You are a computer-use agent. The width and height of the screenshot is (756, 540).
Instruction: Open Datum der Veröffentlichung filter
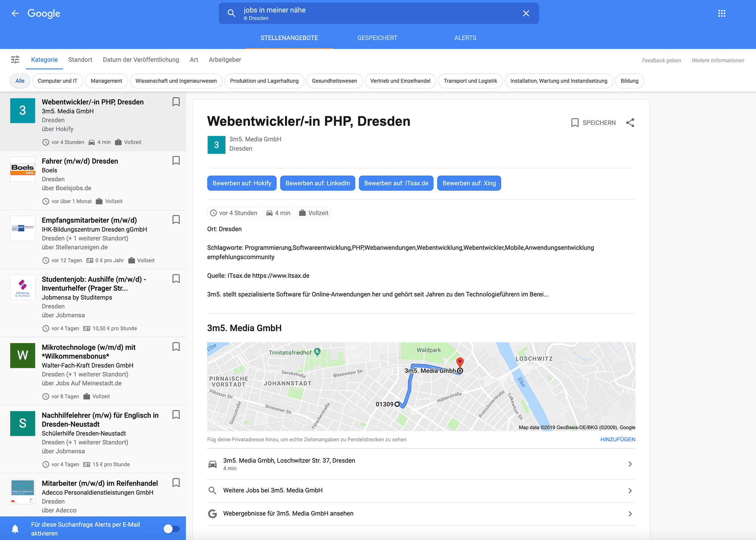tap(141, 60)
